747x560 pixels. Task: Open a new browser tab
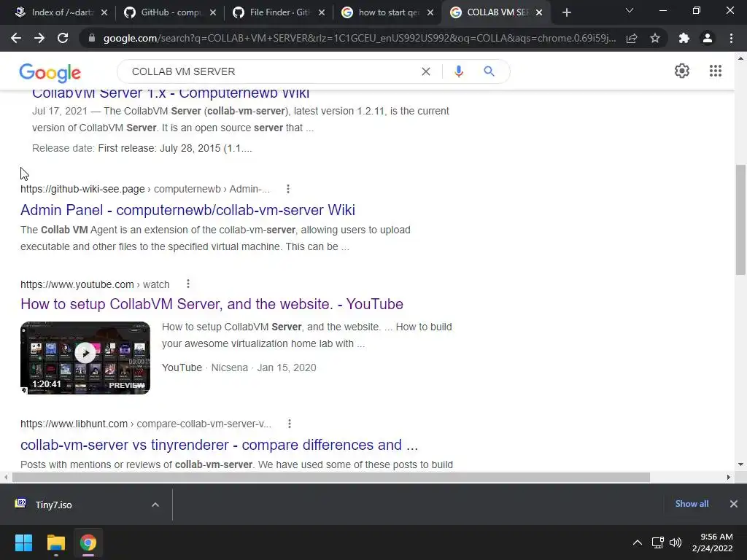click(566, 12)
